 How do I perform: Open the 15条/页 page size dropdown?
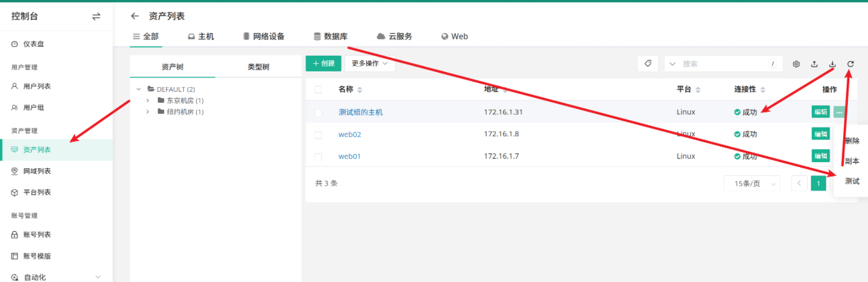pyautogui.click(x=752, y=183)
